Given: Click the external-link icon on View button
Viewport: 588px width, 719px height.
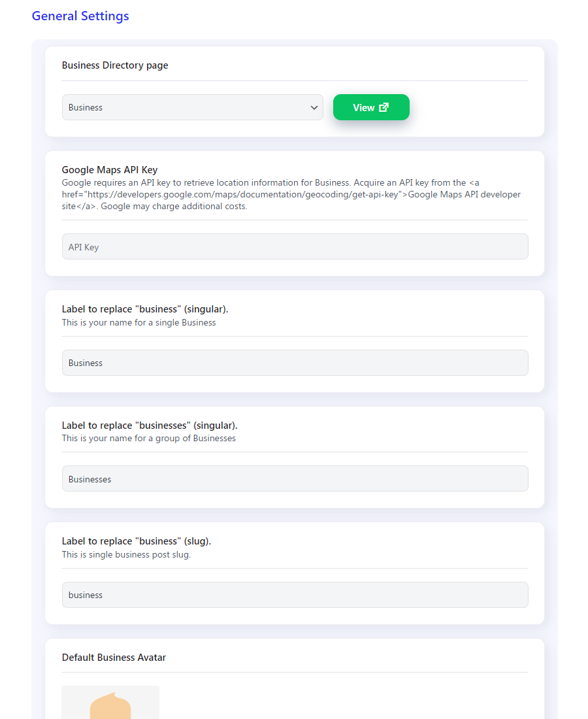Looking at the screenshot, I should (x=384, y=107).
